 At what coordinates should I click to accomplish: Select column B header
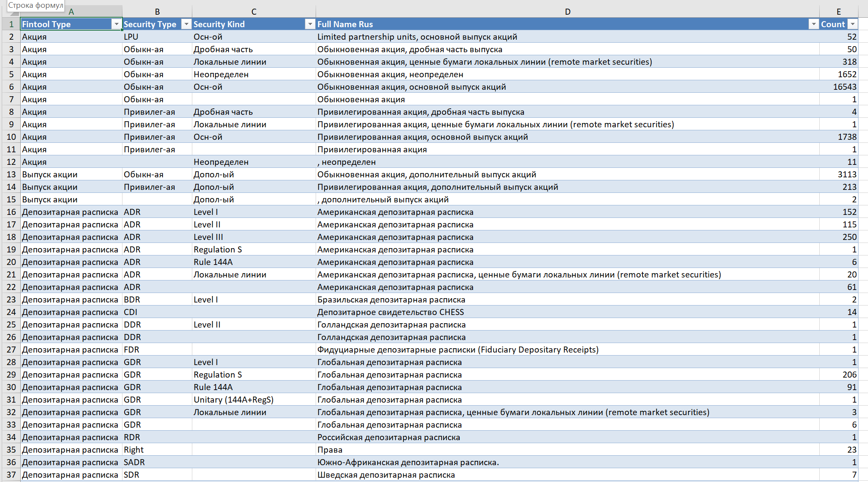click(x=157, y=12)
